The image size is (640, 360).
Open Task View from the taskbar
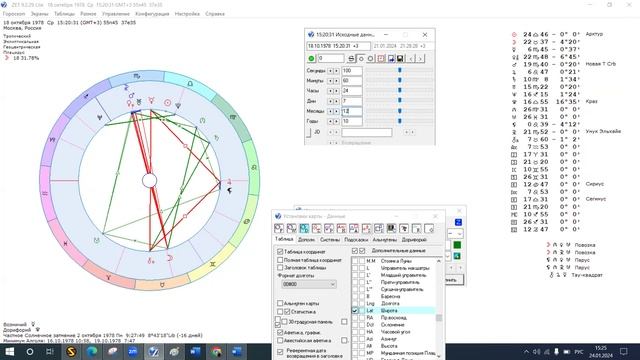click(50, 351)
